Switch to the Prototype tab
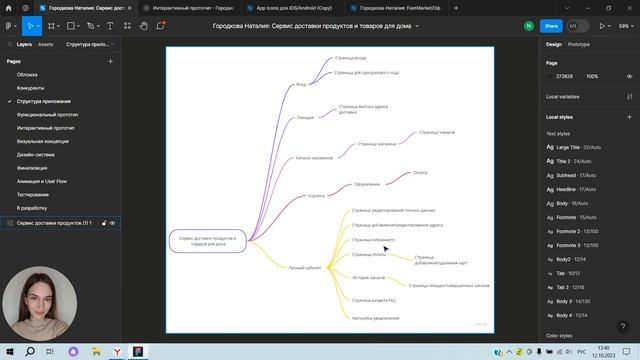Image resolution: width=640 pixels, height=360 pixels. pyautogui.click(x=578, y=44)
